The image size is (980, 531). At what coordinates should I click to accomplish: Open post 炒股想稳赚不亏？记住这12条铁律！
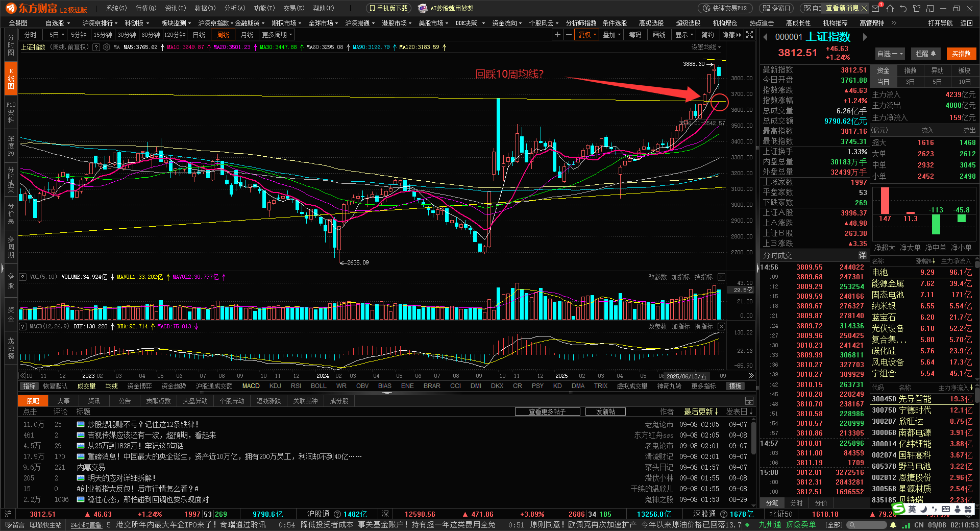click(x=142, y=424)
